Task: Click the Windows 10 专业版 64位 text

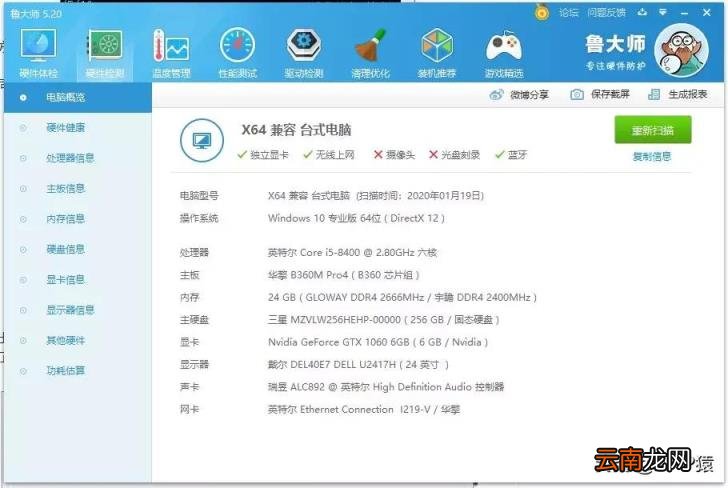Action: pos(356,218)
